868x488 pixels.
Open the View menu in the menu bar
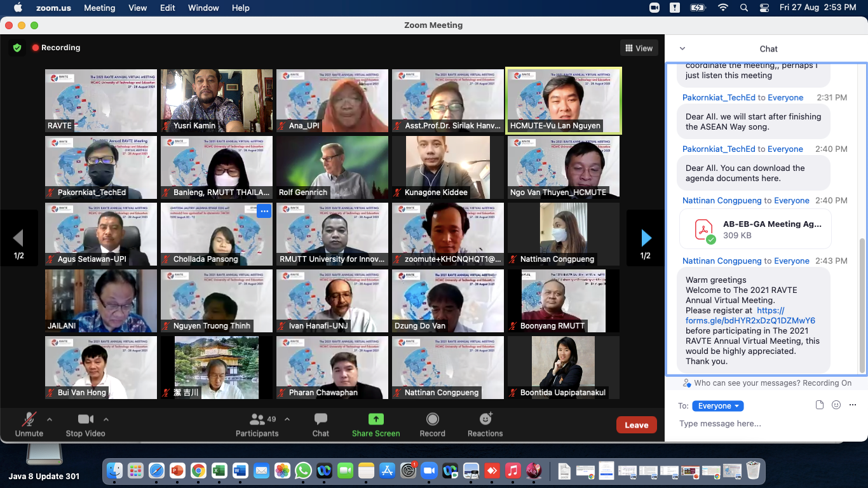point(138,8)
